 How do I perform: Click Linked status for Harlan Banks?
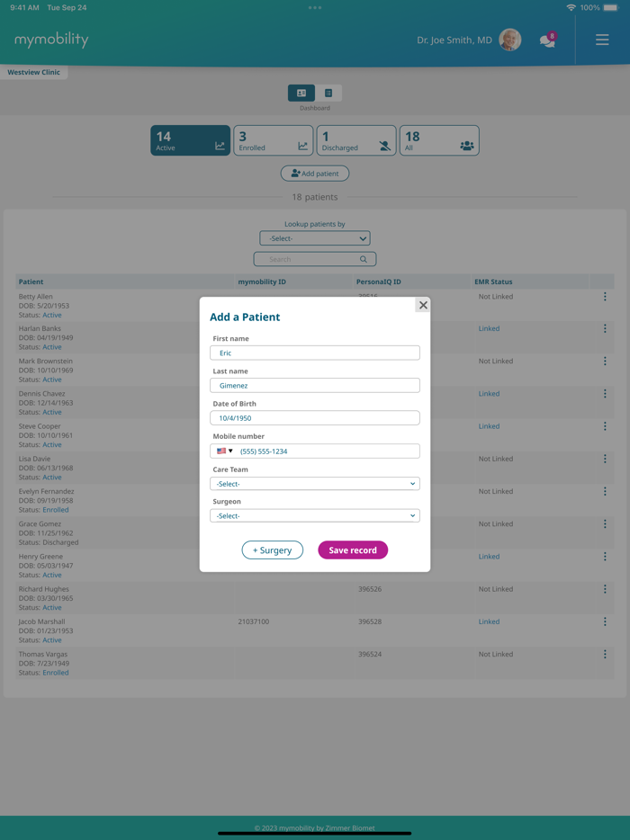click(x=489, y=328)
